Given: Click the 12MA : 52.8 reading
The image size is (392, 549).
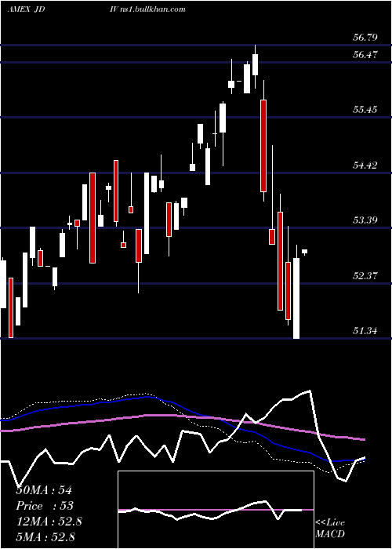Looking at the screenshot, I should (49, 522).
